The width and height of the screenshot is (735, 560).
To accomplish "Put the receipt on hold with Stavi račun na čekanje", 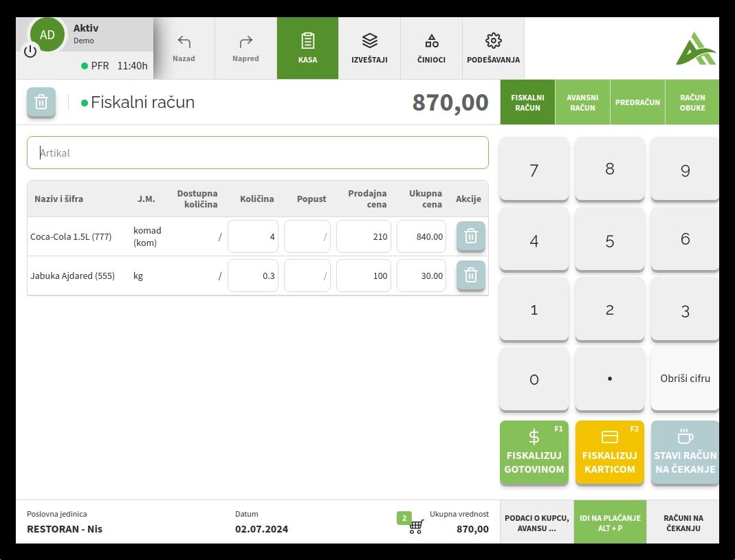I will [x=685, y=453].
